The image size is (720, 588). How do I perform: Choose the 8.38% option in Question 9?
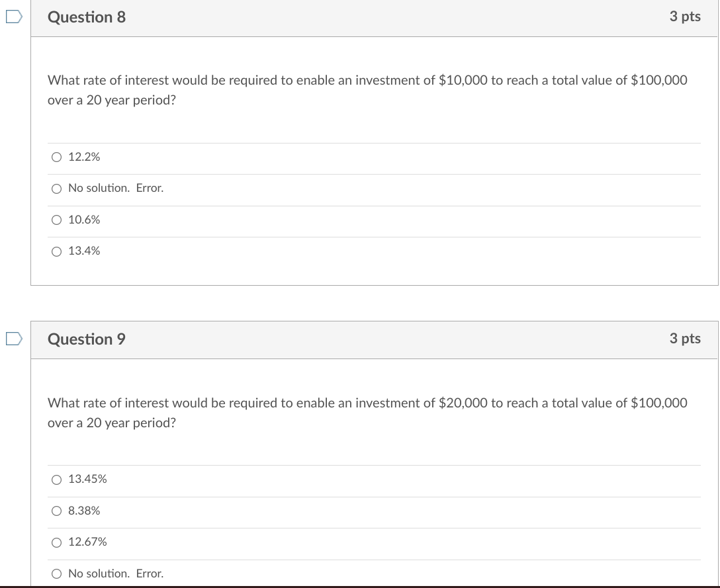[57, 511]
